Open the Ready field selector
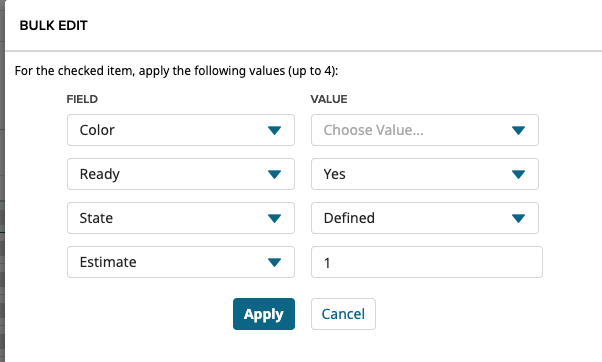602x362 pixels. [181, 174]
